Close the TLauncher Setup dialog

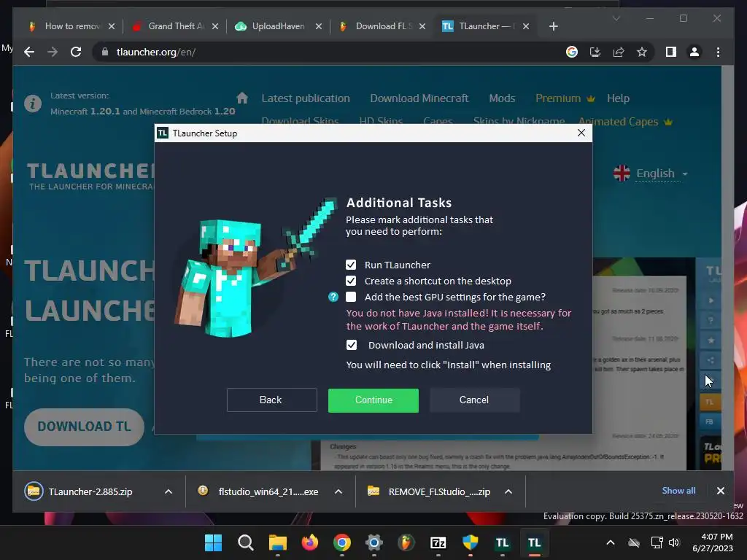click(x=581, y=133)
